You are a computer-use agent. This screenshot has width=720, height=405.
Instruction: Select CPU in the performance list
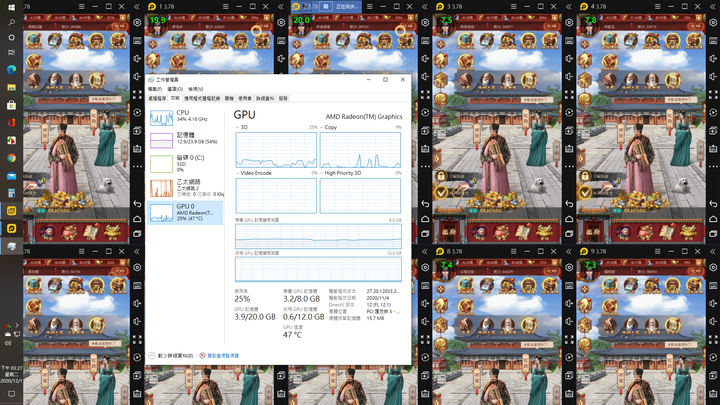(185, 118)
